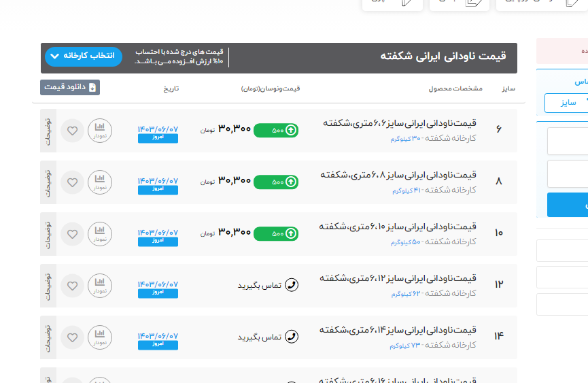Screen dimensions: 588x383
Task: Click the chart icon in size 10 row
Action: [x=100, y=234]
